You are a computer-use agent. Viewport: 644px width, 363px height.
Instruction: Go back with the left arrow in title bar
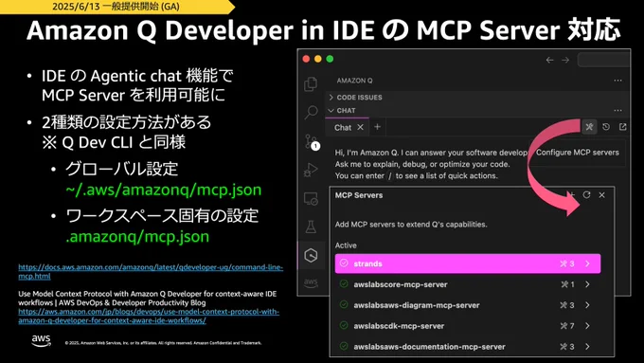(x=549, y=60)
